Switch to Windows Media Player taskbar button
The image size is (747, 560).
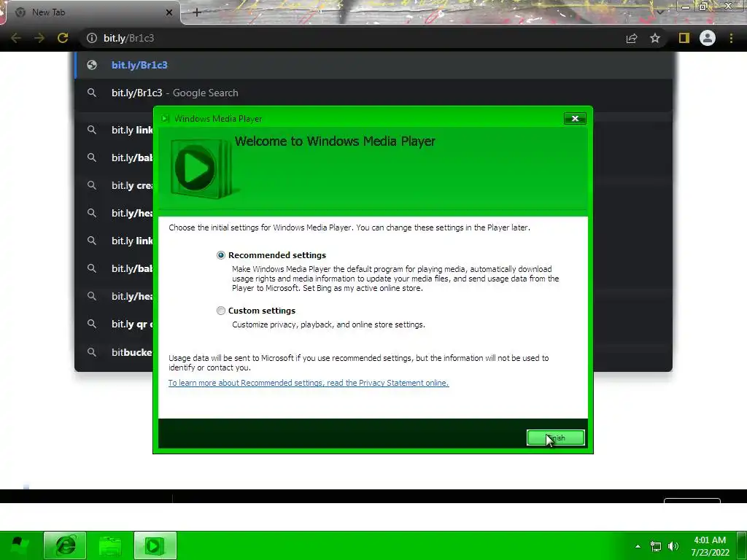[x=155, y=545]
